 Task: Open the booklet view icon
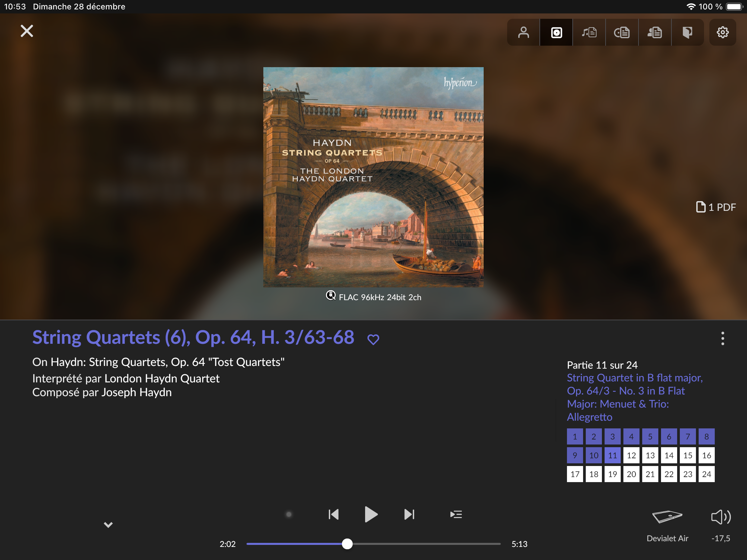coord(687,33)
